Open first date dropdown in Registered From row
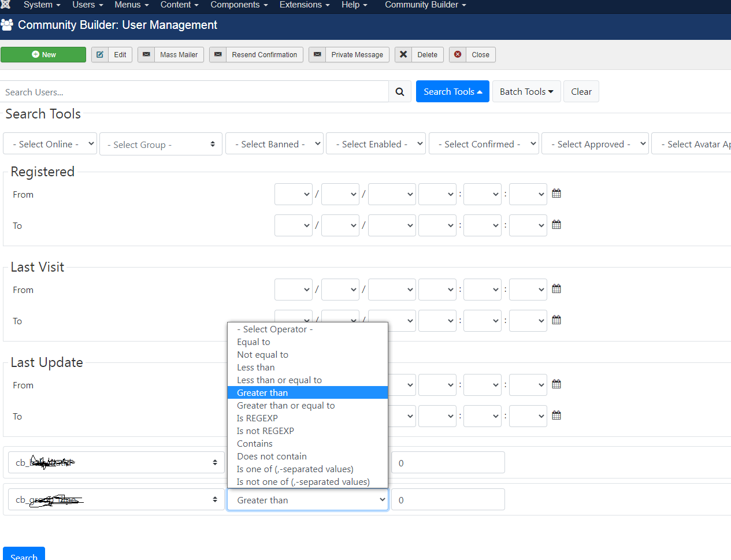The image size is (731, 560). pyautogui.click(x=294, y=194)
